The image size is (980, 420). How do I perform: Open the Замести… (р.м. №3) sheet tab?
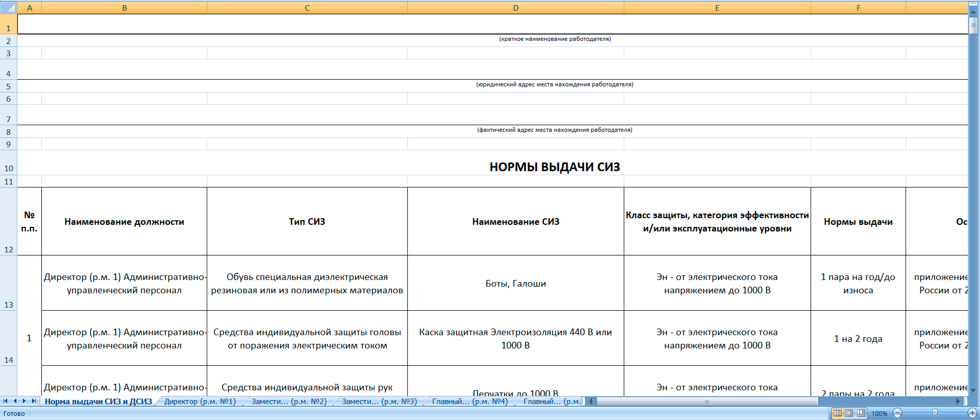pyautogui.click(x=379, y=402)
